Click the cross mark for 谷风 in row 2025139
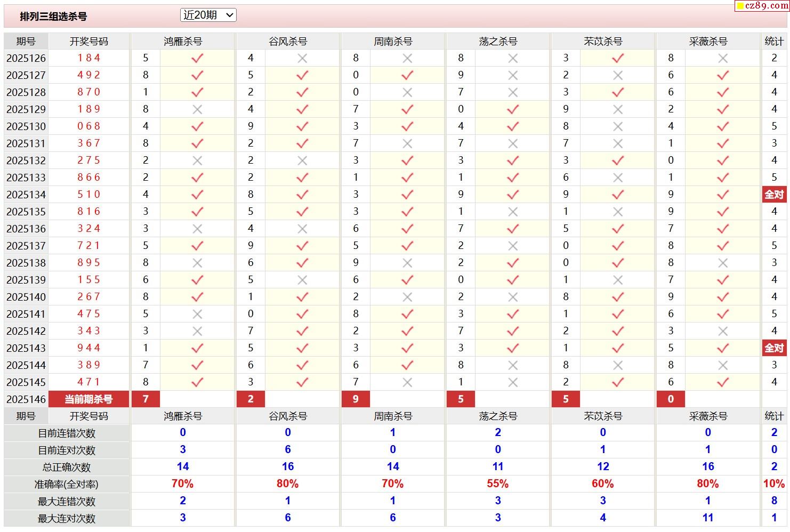 302,280
